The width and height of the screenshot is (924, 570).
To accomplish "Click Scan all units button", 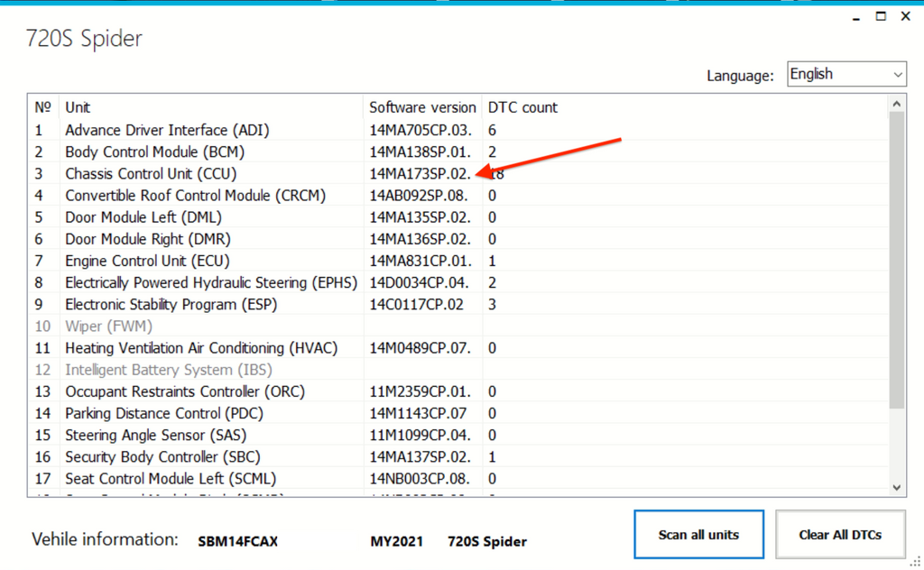I will pyautogui.click(x=698, y=535).
